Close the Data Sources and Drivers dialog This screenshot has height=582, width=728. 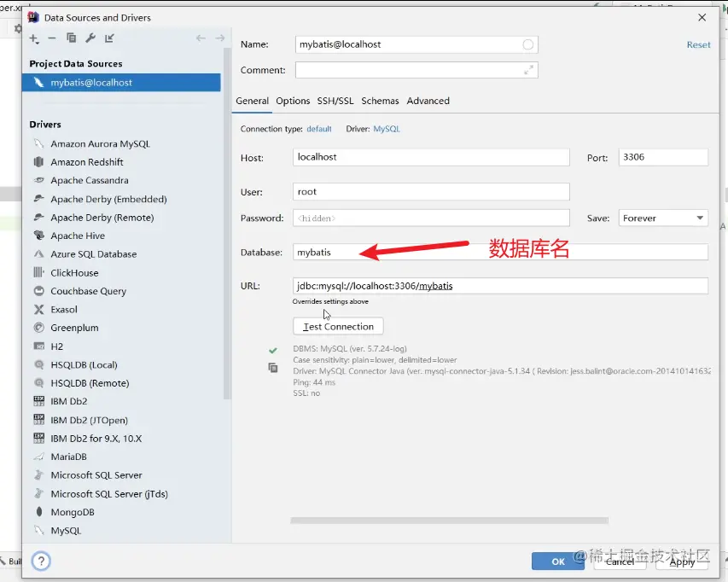coord(702,18)
